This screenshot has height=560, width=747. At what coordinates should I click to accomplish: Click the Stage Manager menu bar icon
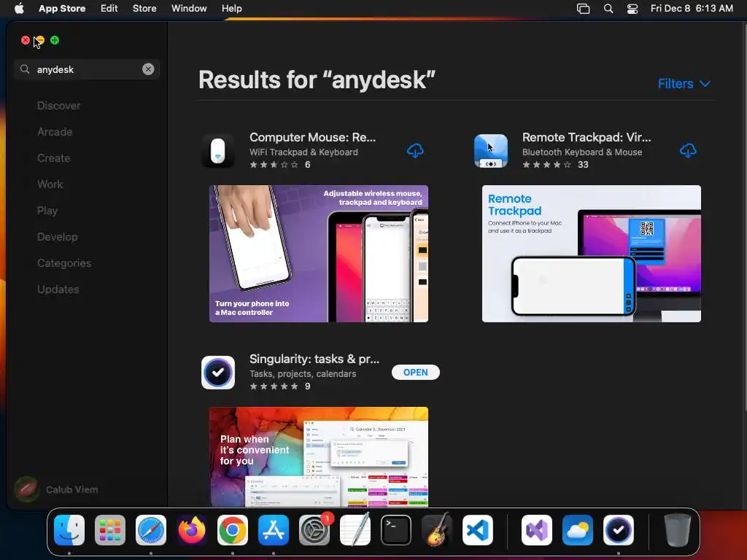click(x=583, y=9)
